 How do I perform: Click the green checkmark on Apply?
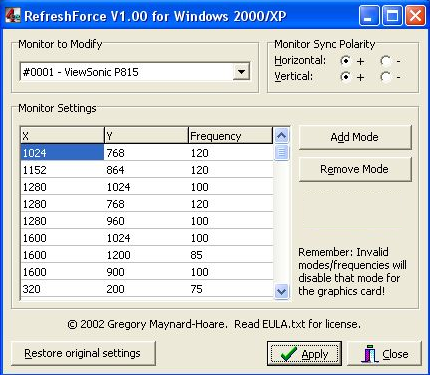point(288,354)
